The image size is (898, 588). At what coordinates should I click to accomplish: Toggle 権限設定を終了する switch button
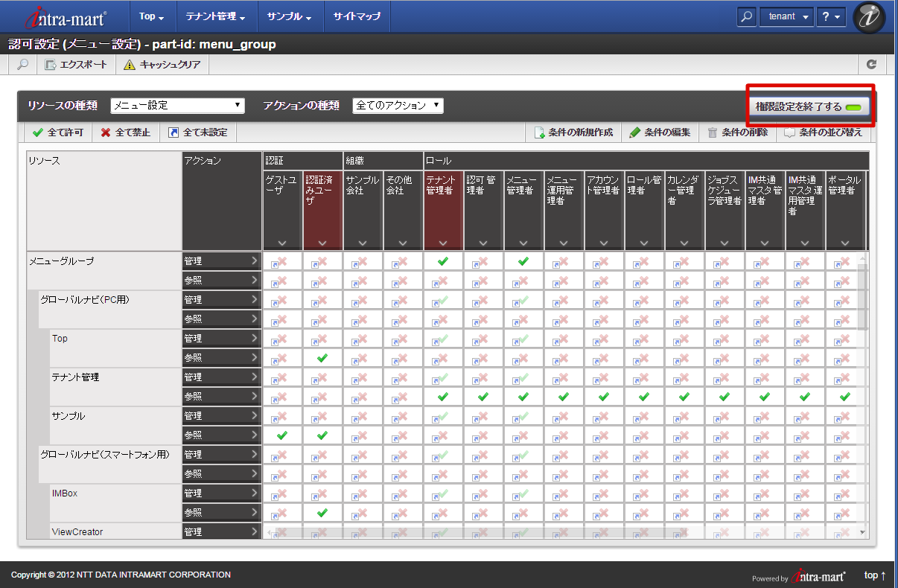coord(809,106)
